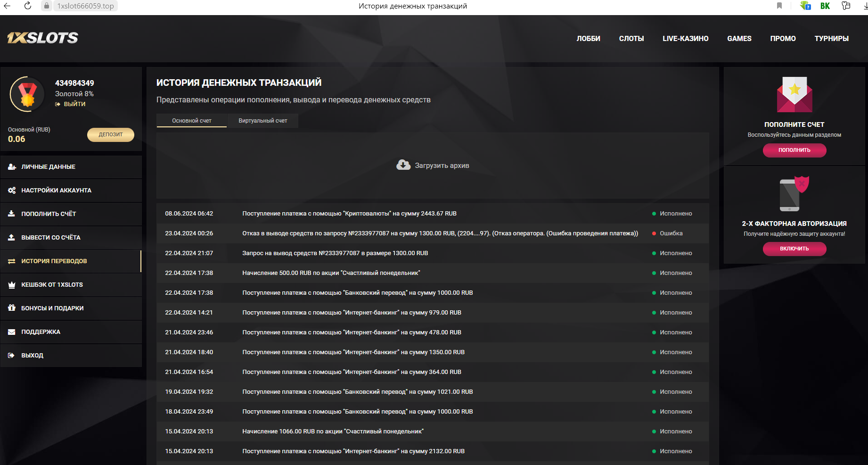Click the star envelope deposit icon
Viewport: 868px width, 465px height.
pos(794,94)
